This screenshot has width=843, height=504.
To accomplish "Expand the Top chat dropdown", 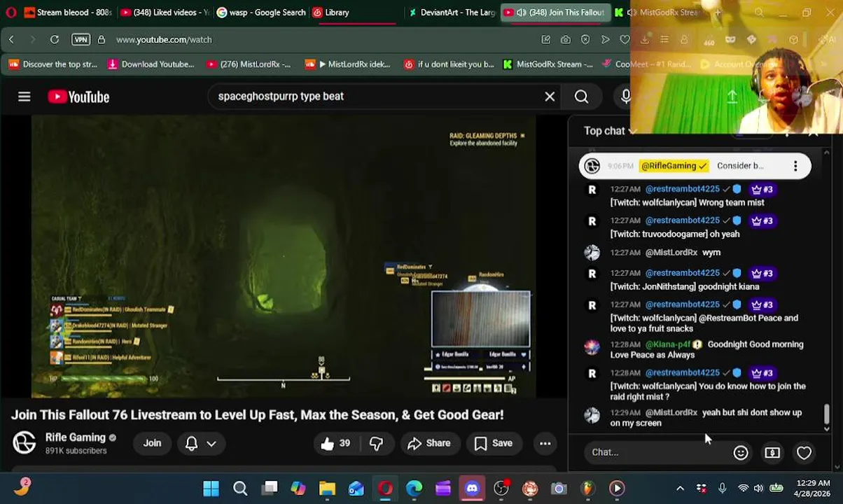I will click(611, 131).
